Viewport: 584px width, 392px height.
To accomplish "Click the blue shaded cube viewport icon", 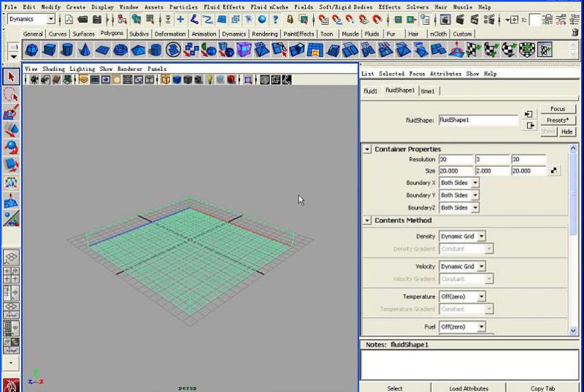I will (x=176, y=79).
